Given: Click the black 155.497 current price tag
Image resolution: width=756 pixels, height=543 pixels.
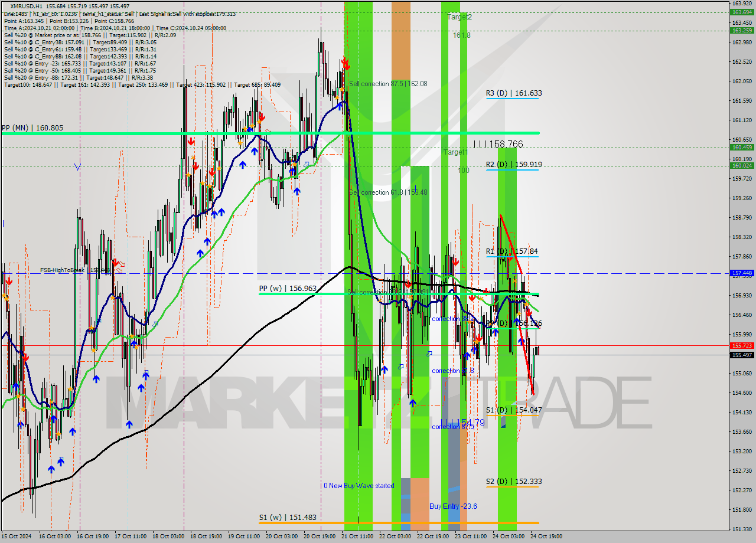Looking at the screenshot, I should click(x=742, y=355).
